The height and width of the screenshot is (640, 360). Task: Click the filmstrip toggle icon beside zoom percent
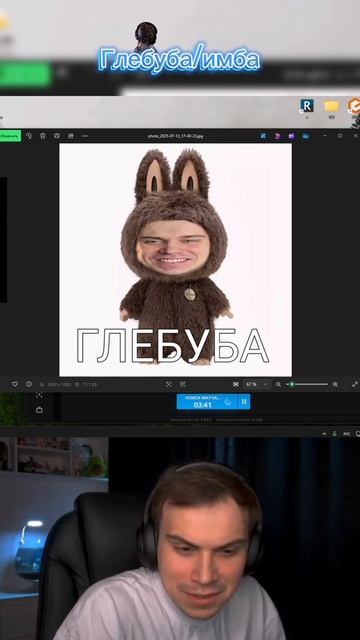(x=236, y=384)
